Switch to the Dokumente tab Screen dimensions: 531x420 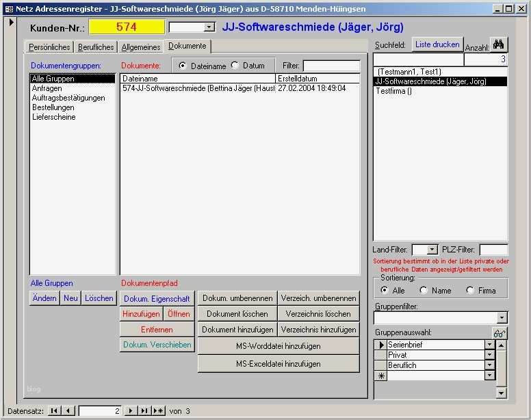tap(187, 46)
